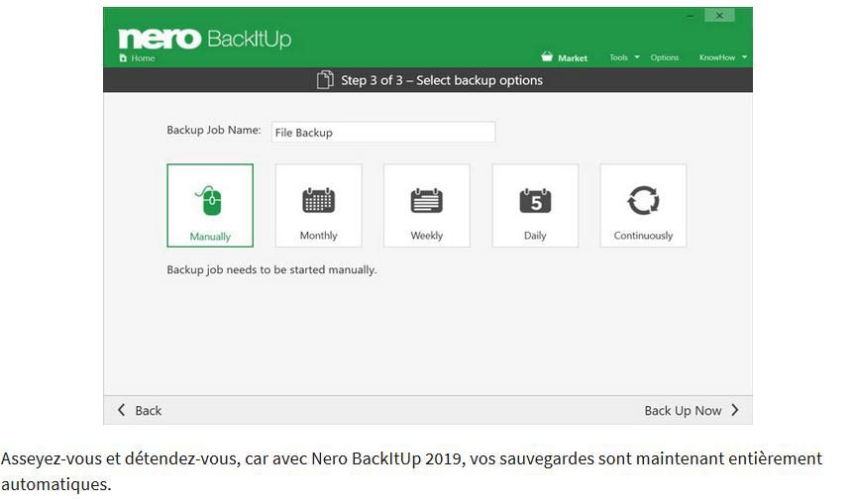Screen dimensions: 854x504
Task: Start backup with Back Up Now
Action: 692,410
